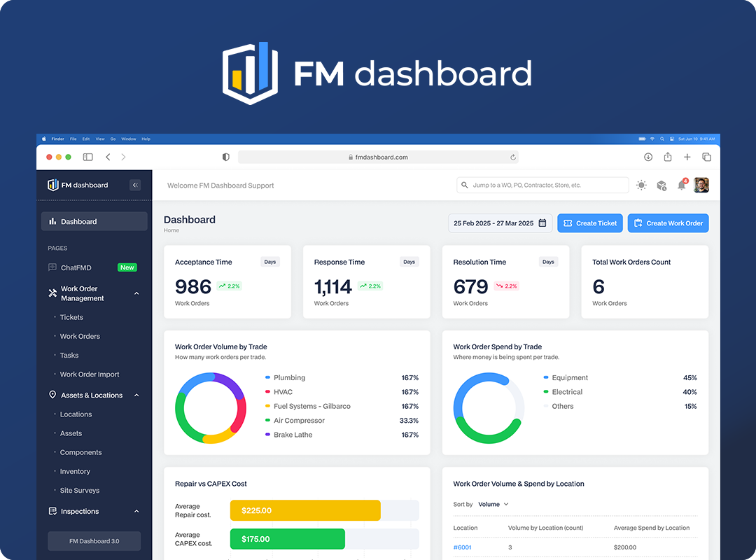Click the Work Order Volume by Trade donut chart
Screen dimensions: 756x560
coord(211,408)
